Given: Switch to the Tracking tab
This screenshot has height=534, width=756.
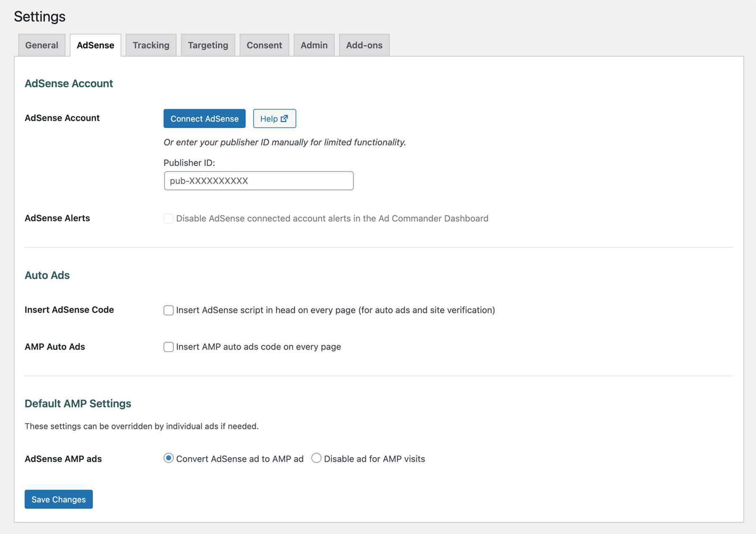Looking at the screenshot, I should 151,45.
